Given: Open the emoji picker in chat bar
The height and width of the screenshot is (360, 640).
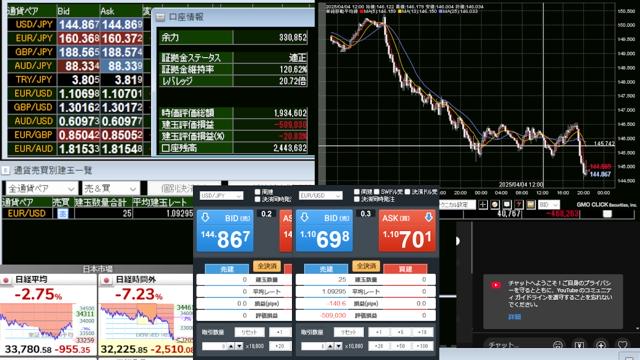Looking at the screenshot, I should pos(558,345).
